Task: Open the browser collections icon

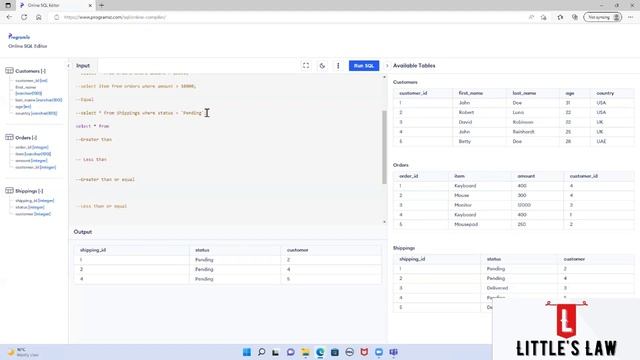Action: (x=575, y=17)
